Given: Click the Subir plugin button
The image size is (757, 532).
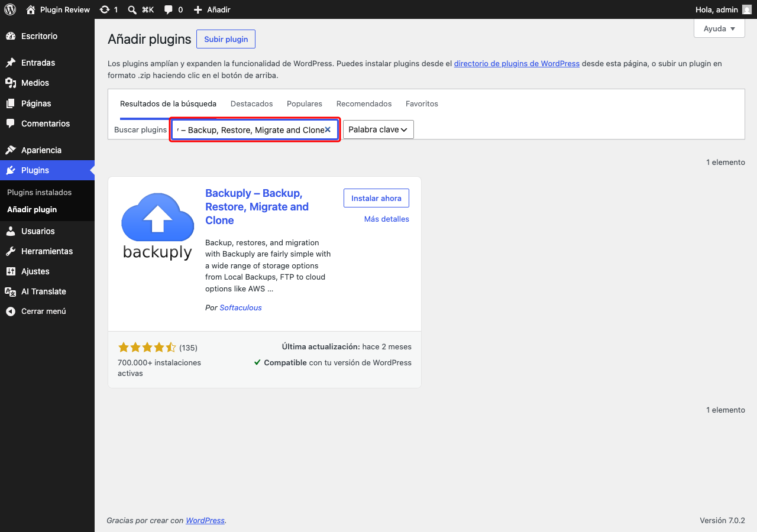Looking at the screenshot, I should click(226, 39).
